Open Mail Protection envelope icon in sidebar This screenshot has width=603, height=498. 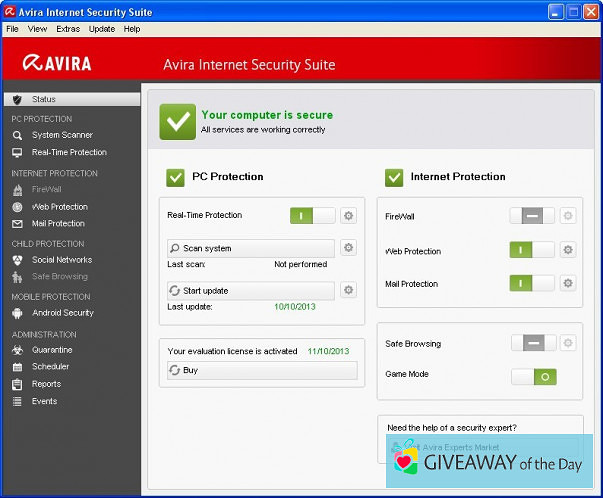pos(17,224)
